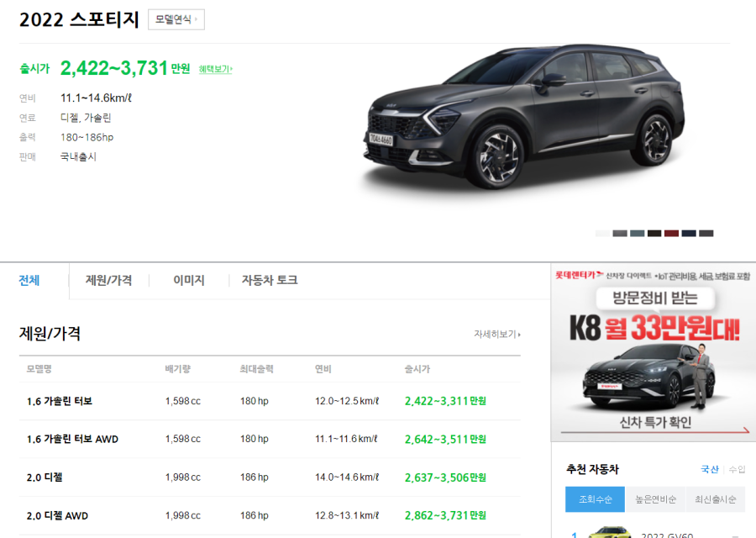Screen dimensions: 756x538
Task: Click the 디젤, 가솔린 fuel type value
Action: (x=86, y=118)
